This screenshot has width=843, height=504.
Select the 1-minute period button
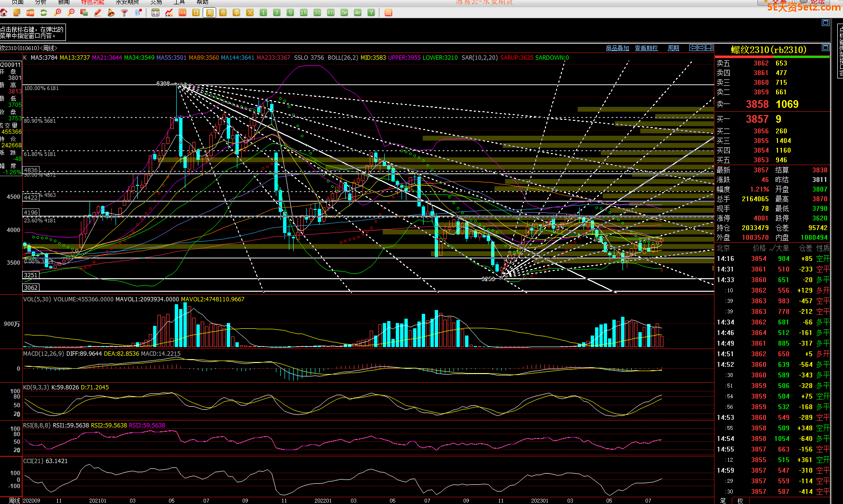[263, 13]
